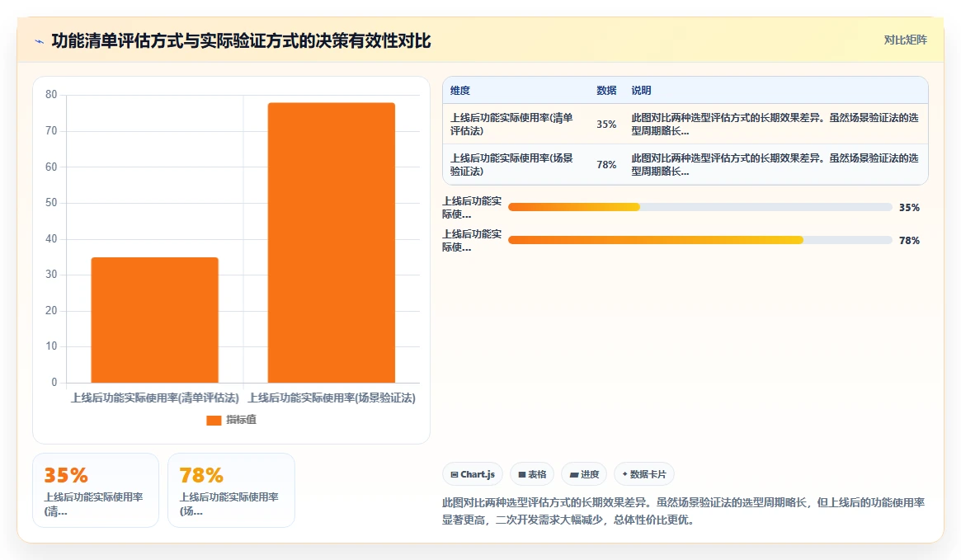Click the small blue icon beside the title
Screen dimensions: 961x560
pyautogui.click(x=40, y=42)
